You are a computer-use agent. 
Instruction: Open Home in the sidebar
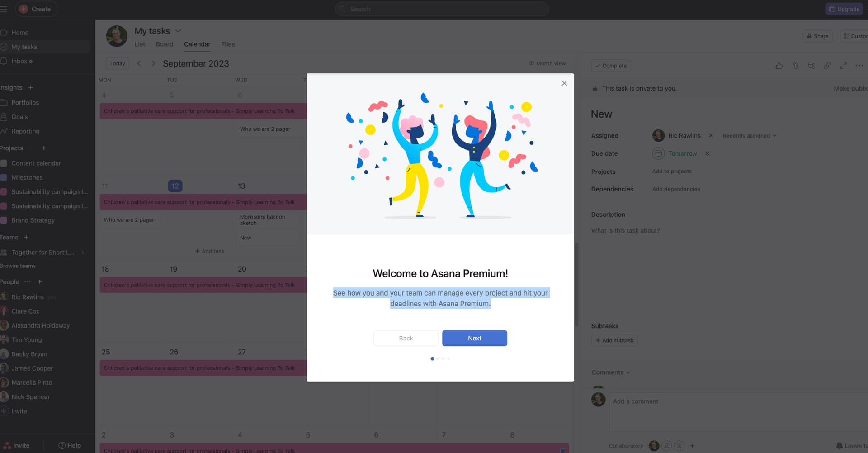(x=20, y=33)
